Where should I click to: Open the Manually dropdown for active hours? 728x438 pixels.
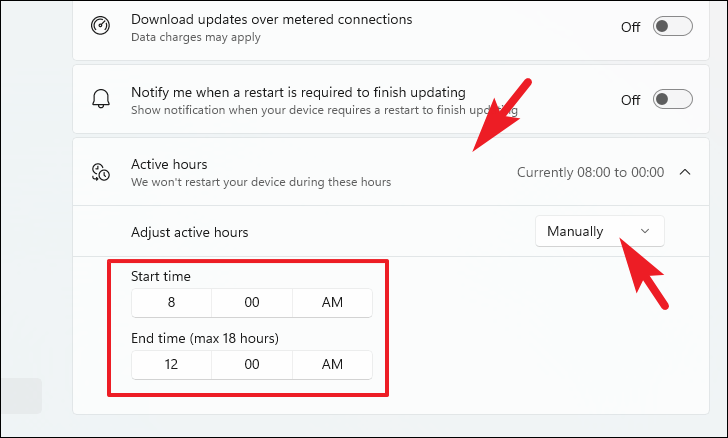click(599, 231)
